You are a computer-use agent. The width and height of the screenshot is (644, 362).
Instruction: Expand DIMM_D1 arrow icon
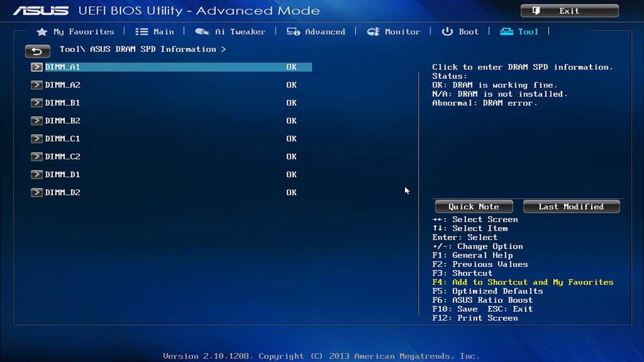(x=37, y=175)
